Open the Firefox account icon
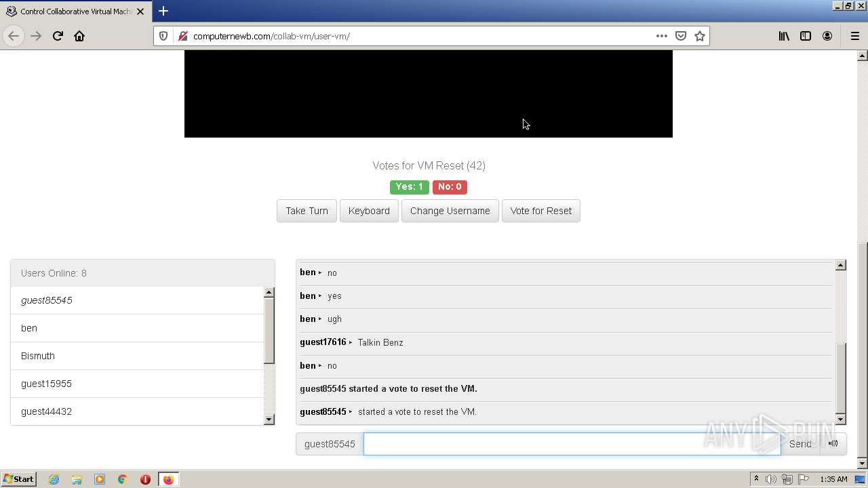This screenshot has width=868, height=488. 827,36
